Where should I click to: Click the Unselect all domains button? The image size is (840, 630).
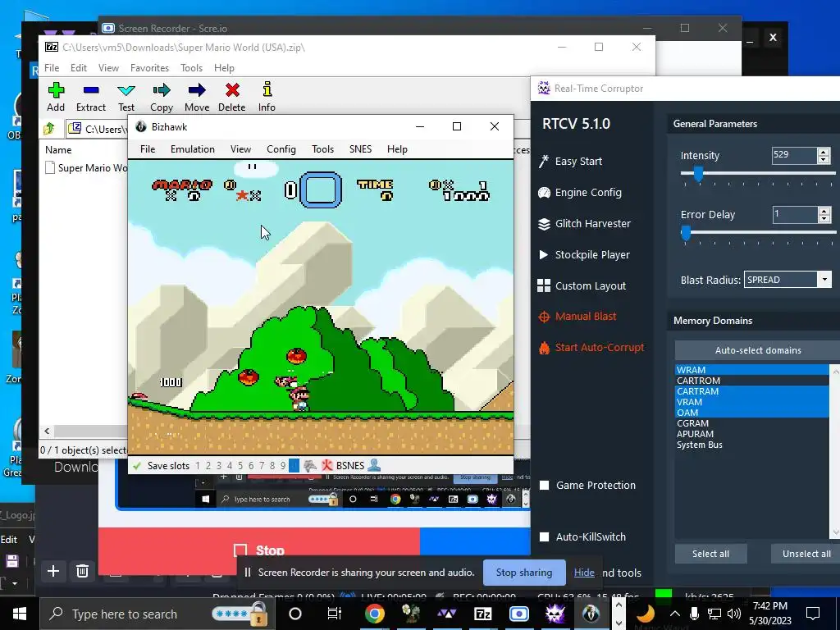(x=806, y=554)
